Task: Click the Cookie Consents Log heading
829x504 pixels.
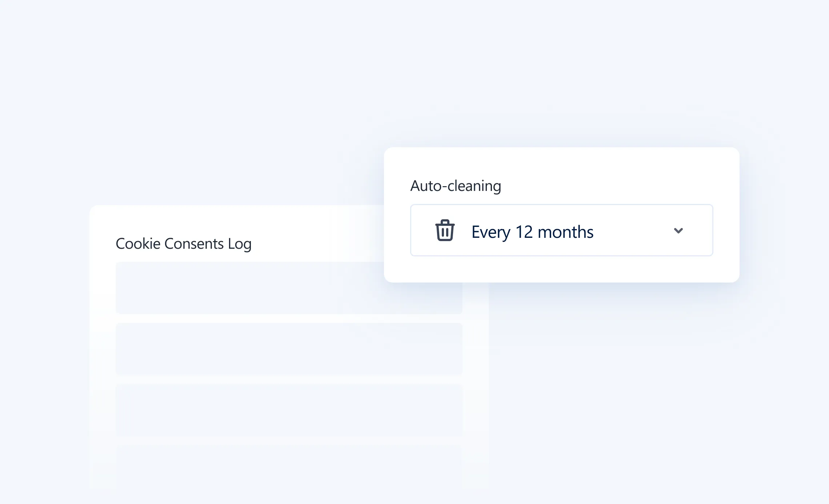Action: pos(183,244)
